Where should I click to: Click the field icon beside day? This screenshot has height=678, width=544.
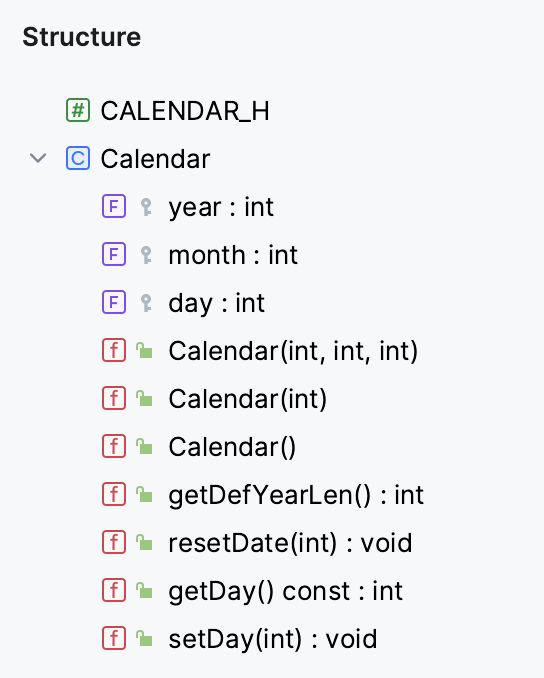click(114, 302)
